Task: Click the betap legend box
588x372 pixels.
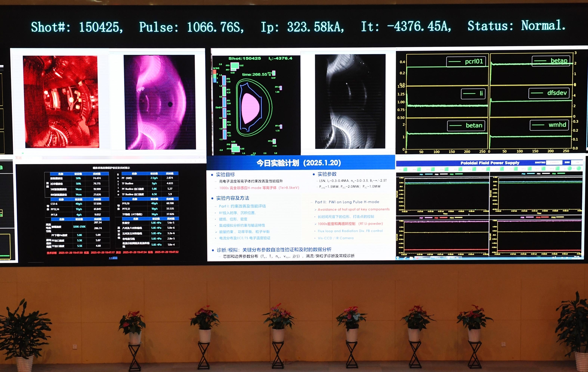Action: [x=551, y=61]
